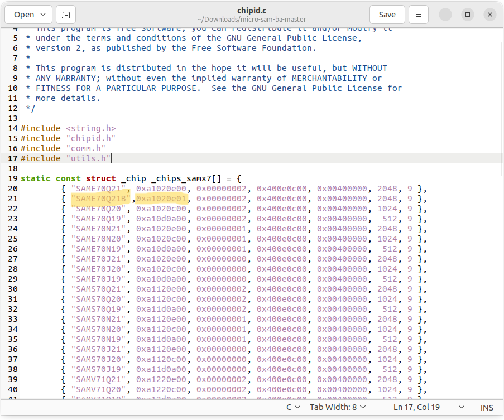
Task: Click the highlighted 0xa1020e01 value
Action: click(161, 199)
